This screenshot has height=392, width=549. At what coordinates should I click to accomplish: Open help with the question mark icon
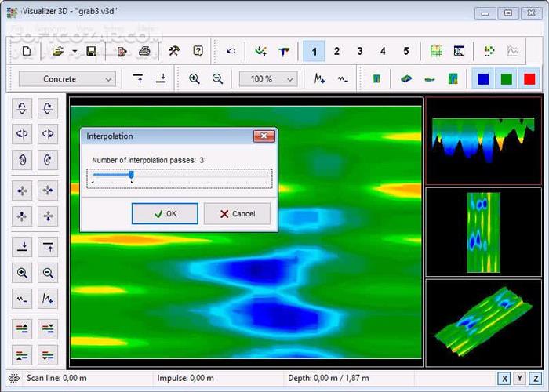[198, 51]
